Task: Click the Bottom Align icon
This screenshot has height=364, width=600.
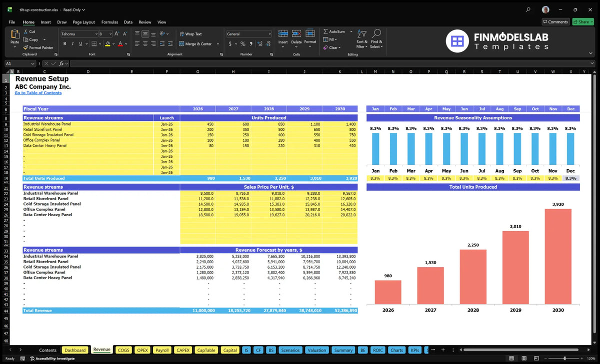Action: pos(153,34)
